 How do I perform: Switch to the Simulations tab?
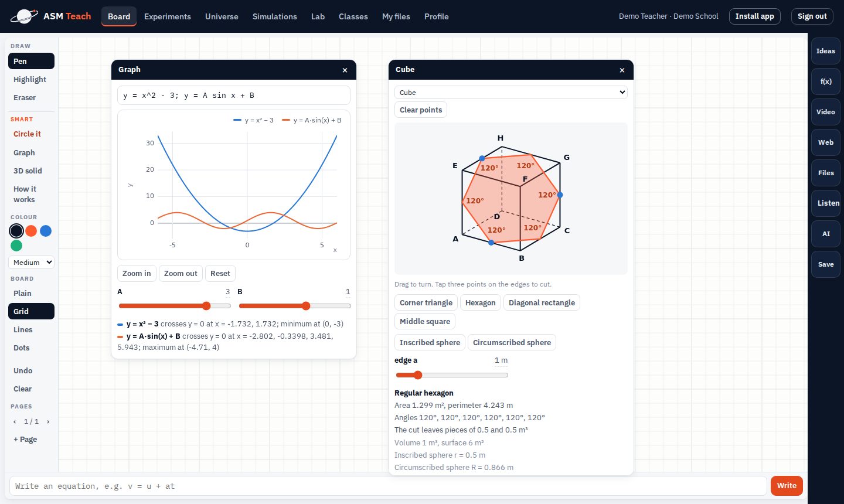275,16
